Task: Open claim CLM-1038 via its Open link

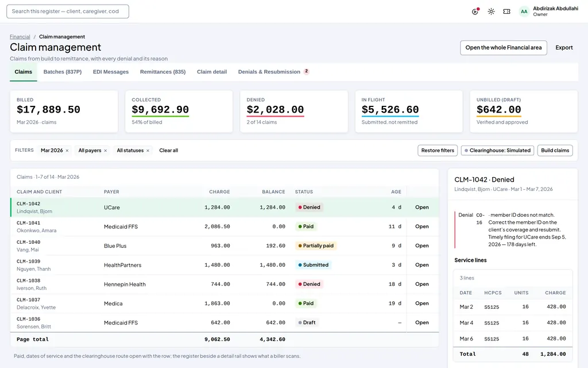Action: (x=422, y=284)
